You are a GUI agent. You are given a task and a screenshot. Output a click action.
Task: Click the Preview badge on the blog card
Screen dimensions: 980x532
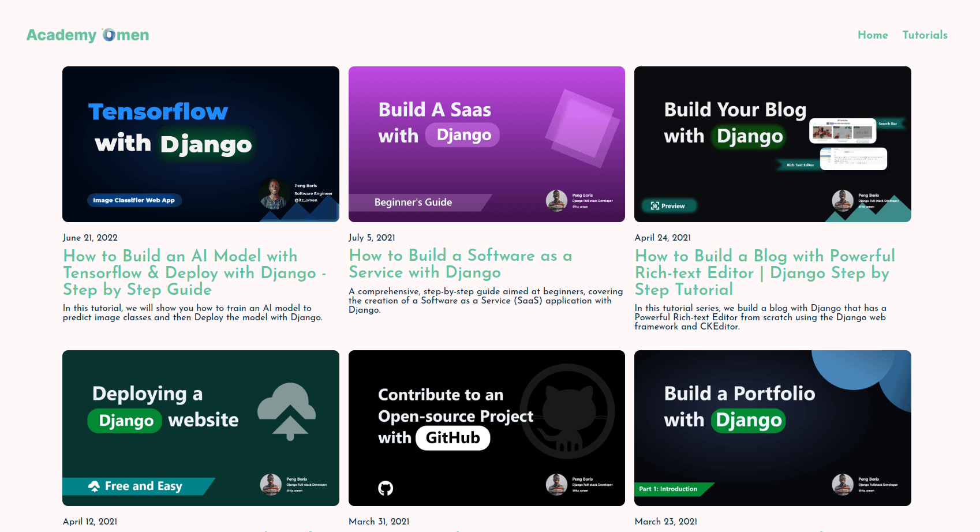669,206
